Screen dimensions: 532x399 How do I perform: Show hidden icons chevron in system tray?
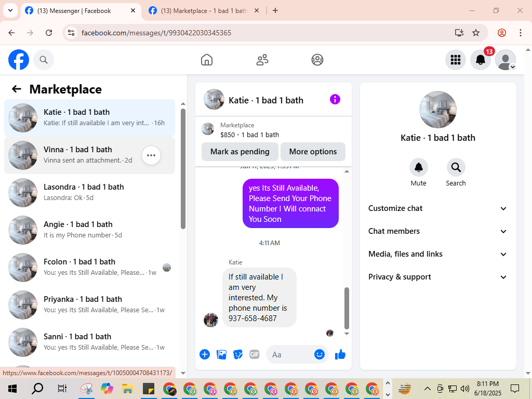tap(428, 389)
